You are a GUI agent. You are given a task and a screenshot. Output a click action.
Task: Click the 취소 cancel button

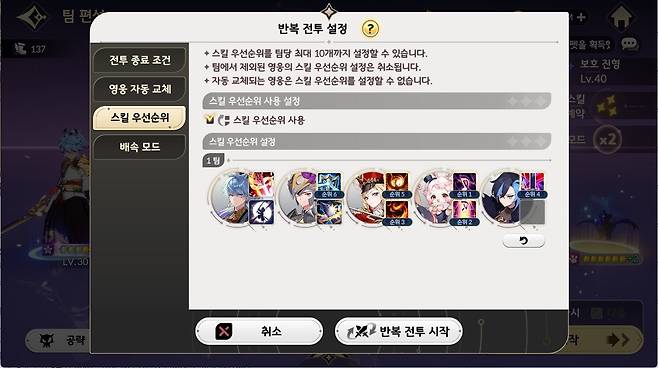point(259,331)
